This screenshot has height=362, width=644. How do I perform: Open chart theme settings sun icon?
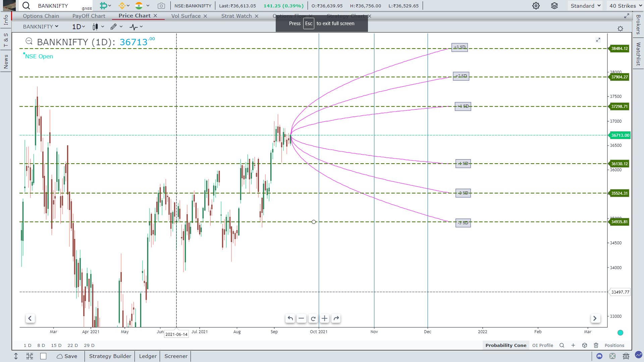pyautogui.click(x=620, y=29)
